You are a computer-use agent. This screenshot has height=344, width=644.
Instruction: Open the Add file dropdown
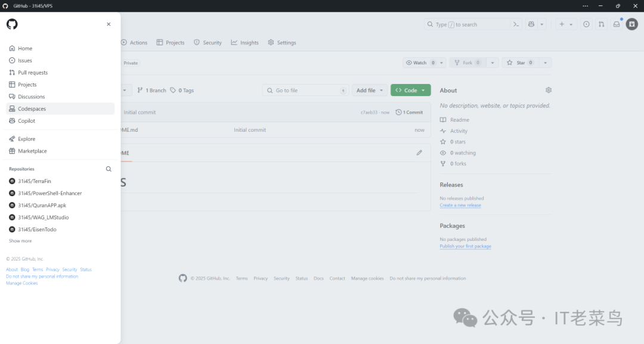tap(370, 90)
